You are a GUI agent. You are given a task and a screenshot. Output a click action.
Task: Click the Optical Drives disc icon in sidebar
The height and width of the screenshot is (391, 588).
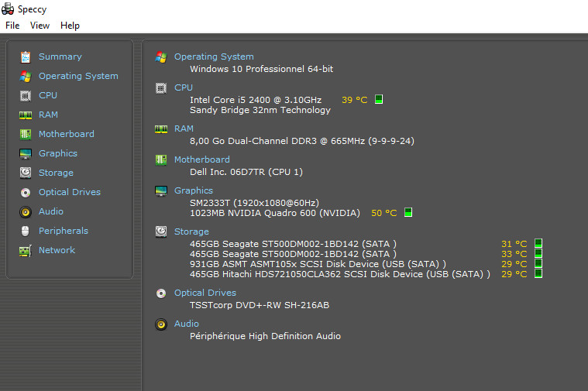point(26,192)
